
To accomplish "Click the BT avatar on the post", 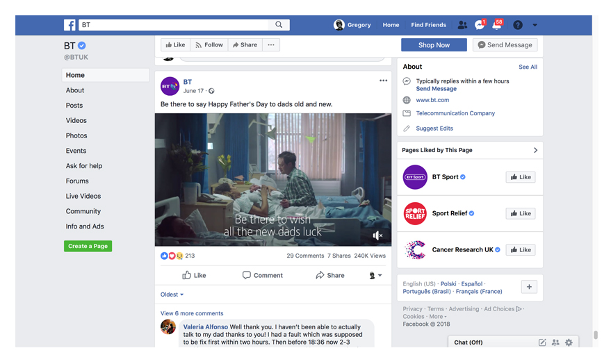I will (x=170, y=86).
